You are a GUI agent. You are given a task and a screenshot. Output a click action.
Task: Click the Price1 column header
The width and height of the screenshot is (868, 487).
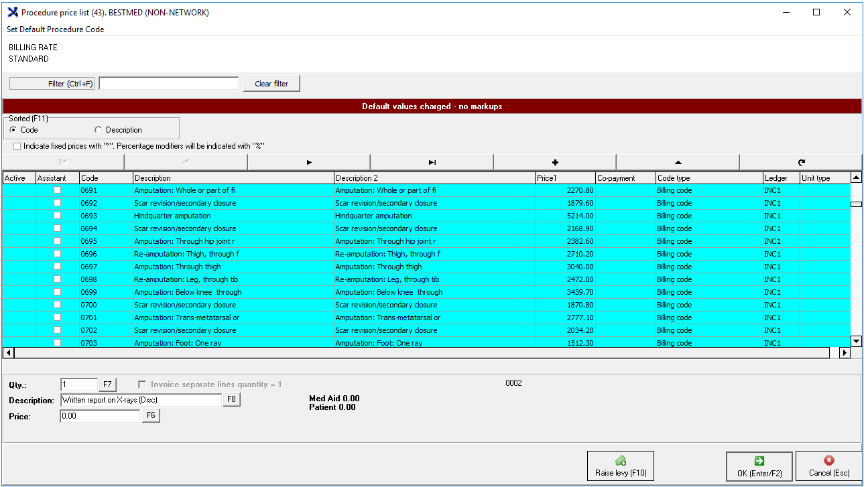pyautogui.click(x=564, y=178)
